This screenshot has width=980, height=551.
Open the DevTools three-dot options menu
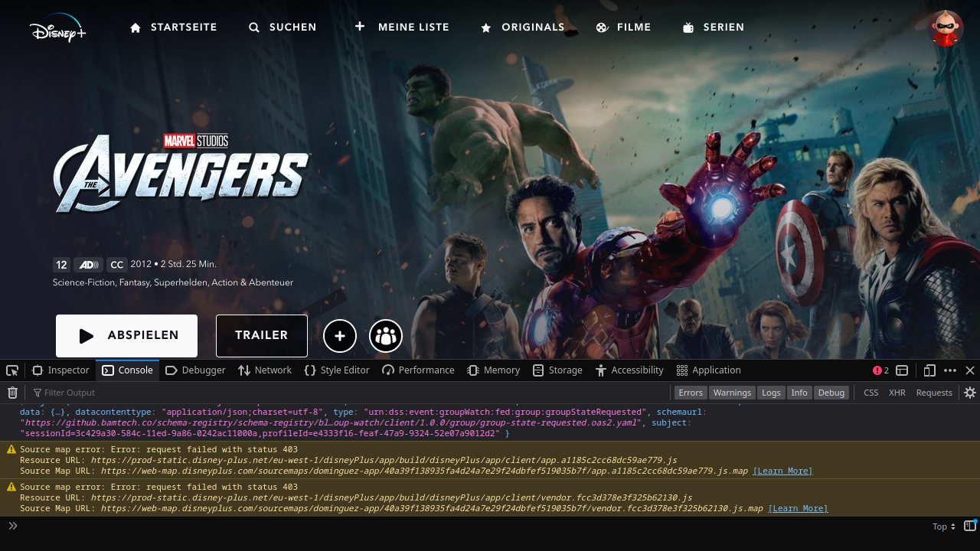pyautogui.click(x=950, y=370)
